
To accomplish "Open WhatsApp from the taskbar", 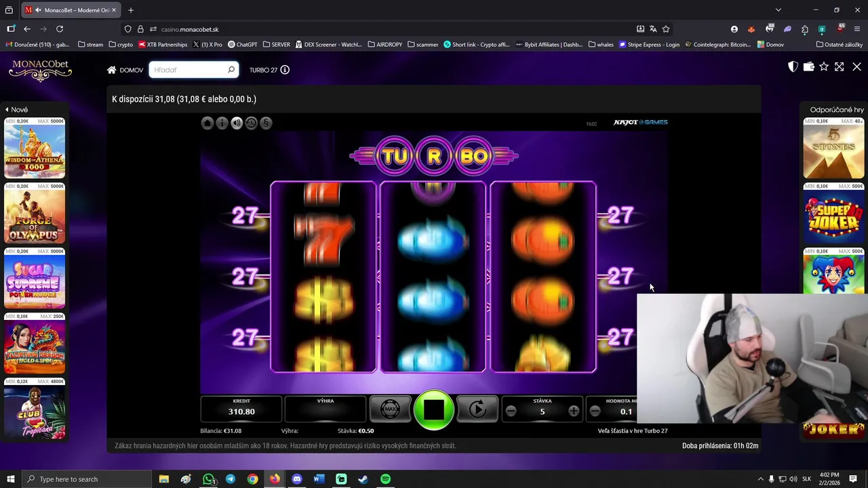I will point(208,479).
